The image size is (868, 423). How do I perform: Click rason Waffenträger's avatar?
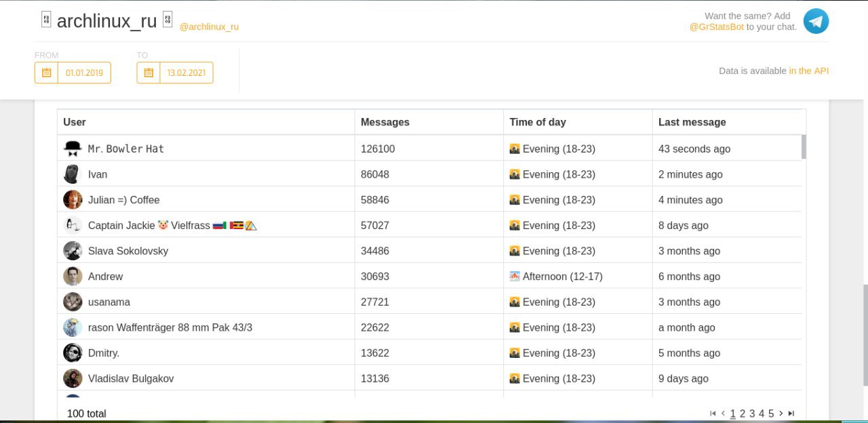click(x=73, y=327)
